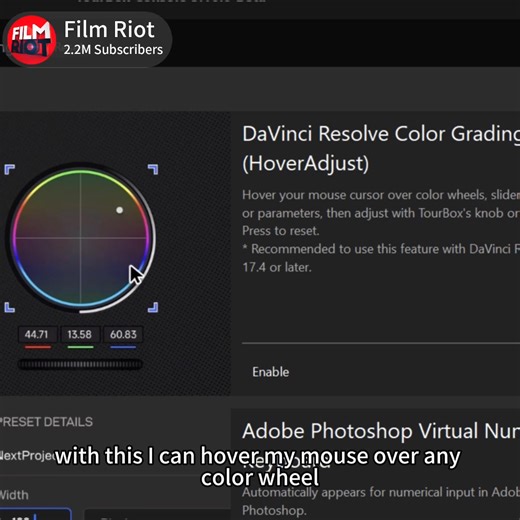Click the ridged master wheel slider below values
Viewport: 520px width, 520px height.
80,364
